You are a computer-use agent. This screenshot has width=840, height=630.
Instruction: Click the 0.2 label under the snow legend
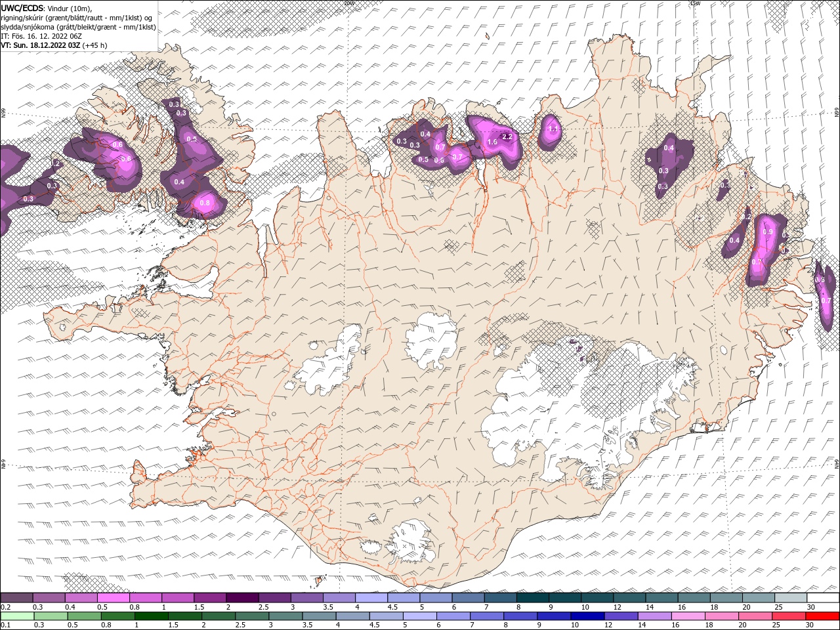click(6, 607)
